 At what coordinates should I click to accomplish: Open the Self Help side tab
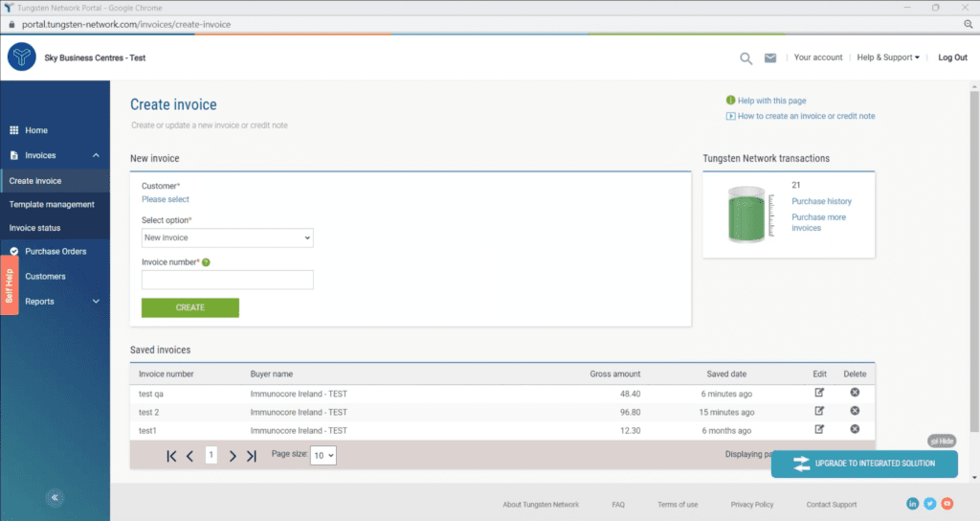point(10,285)
